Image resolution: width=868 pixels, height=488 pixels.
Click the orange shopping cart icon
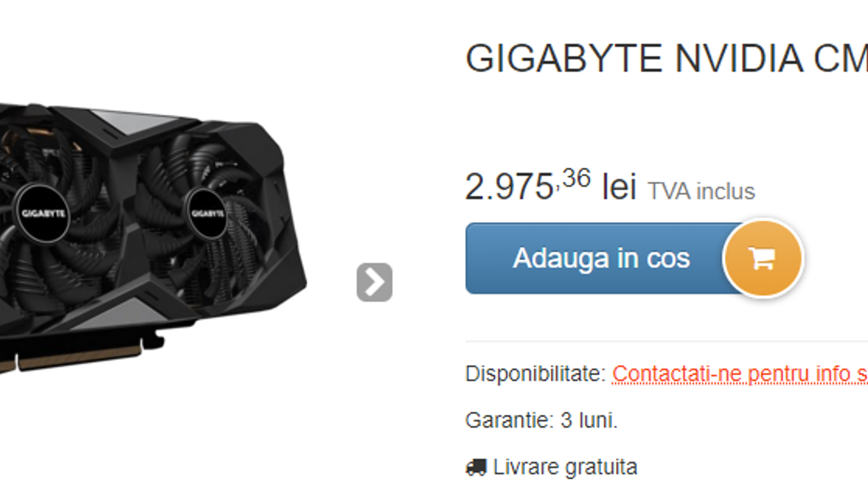(763, 258)
